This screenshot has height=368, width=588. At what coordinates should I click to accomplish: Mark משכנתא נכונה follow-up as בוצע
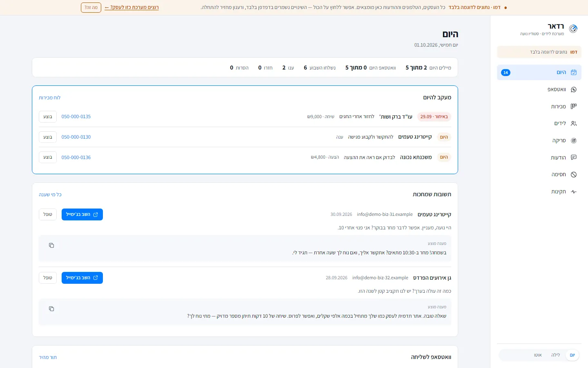(x=48, y=157)
